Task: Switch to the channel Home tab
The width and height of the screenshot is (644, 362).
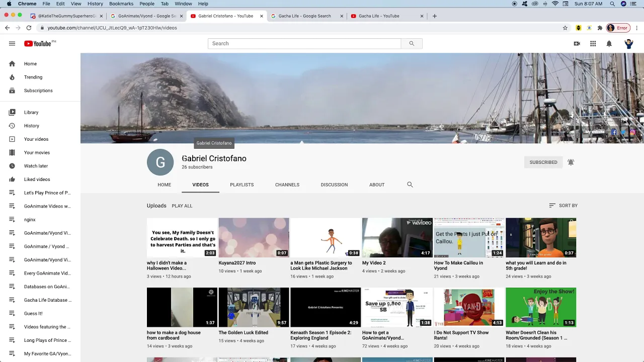Action: coord(164,185)
